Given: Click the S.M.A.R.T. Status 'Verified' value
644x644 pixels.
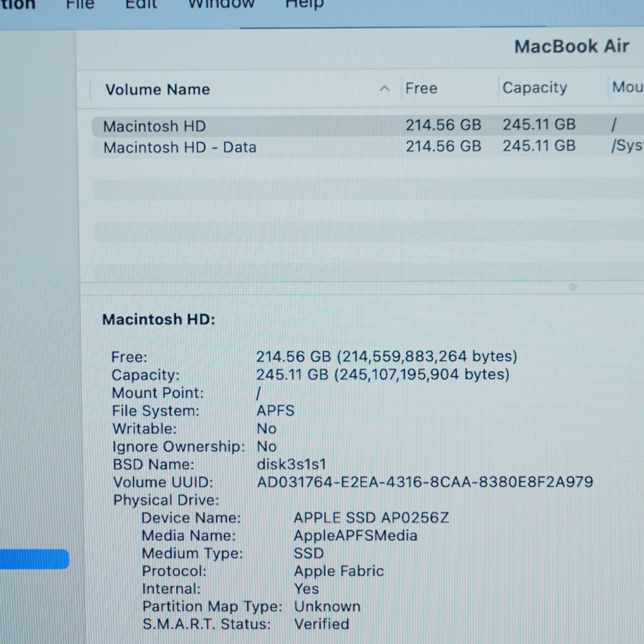Looking at the screenshot, I should click(x=321, y=624).
